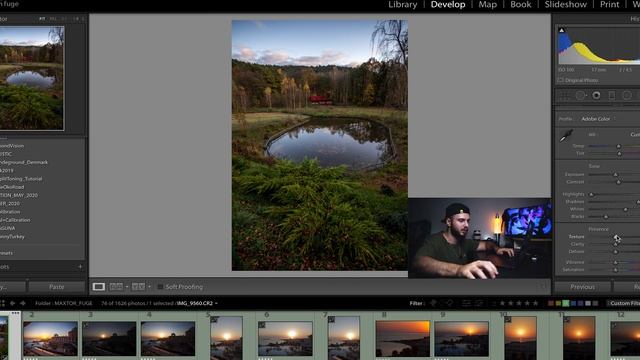Screen dimensions: 640x360
Task: Open the Slideshow module
Action: pyautogui.click(x=565, y=4)
